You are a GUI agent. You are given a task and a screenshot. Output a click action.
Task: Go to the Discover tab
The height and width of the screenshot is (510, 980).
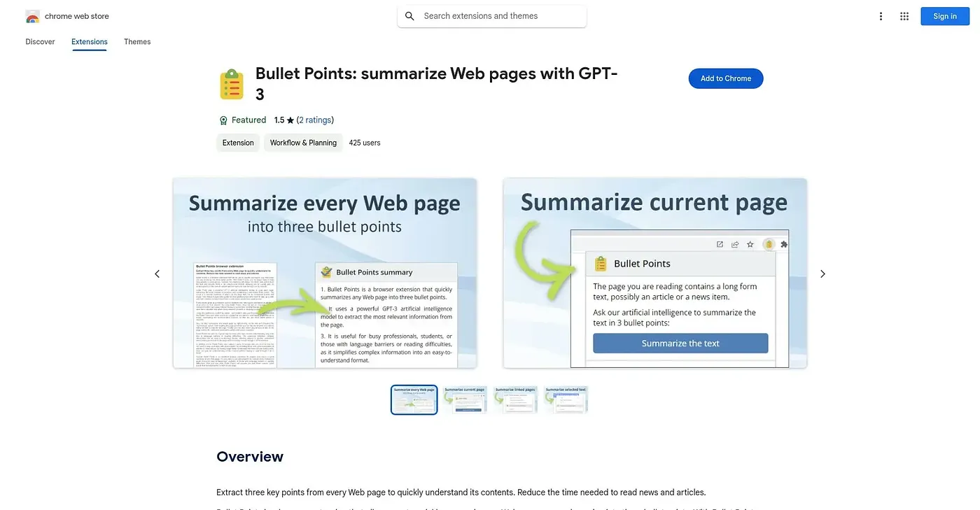[40, 42]
